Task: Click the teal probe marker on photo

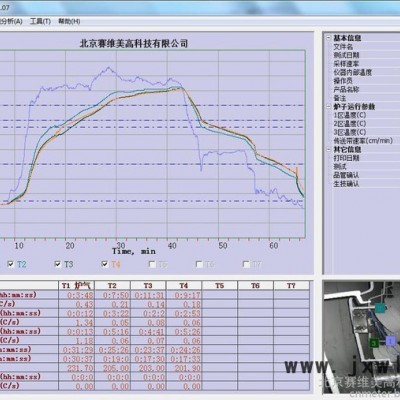Action: [380, 308]
